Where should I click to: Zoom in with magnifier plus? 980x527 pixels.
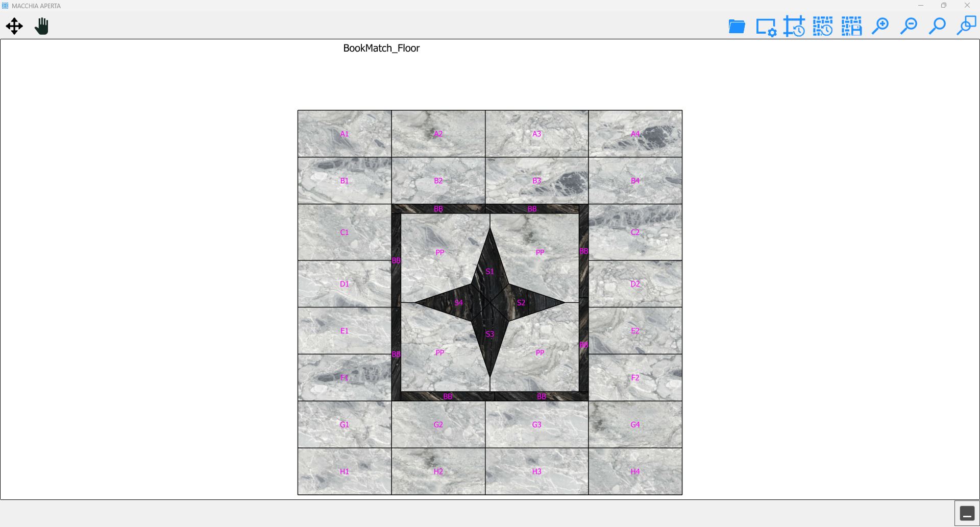pos(880,26)
